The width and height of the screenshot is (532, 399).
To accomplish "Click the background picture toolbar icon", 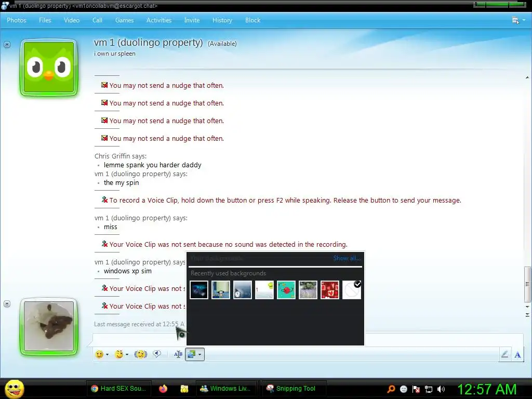I will [191, 354].
